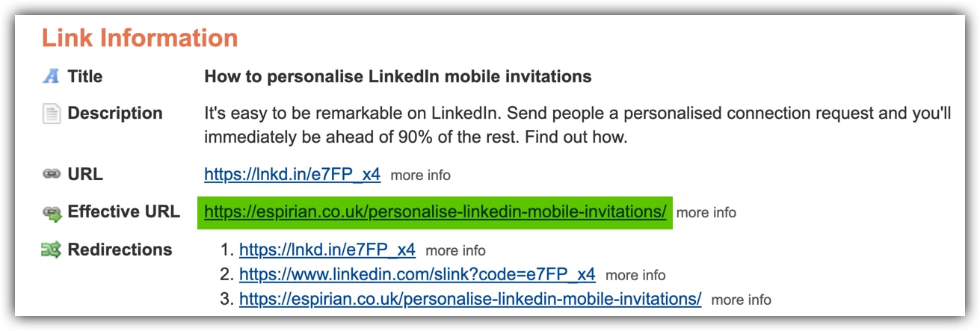Click 'more info' for second redirection
980x331 pixels.
(x=636, y=275)
